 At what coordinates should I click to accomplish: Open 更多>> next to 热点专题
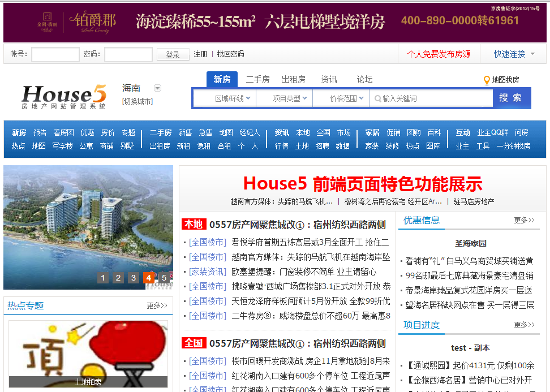(x=157, y=306)
